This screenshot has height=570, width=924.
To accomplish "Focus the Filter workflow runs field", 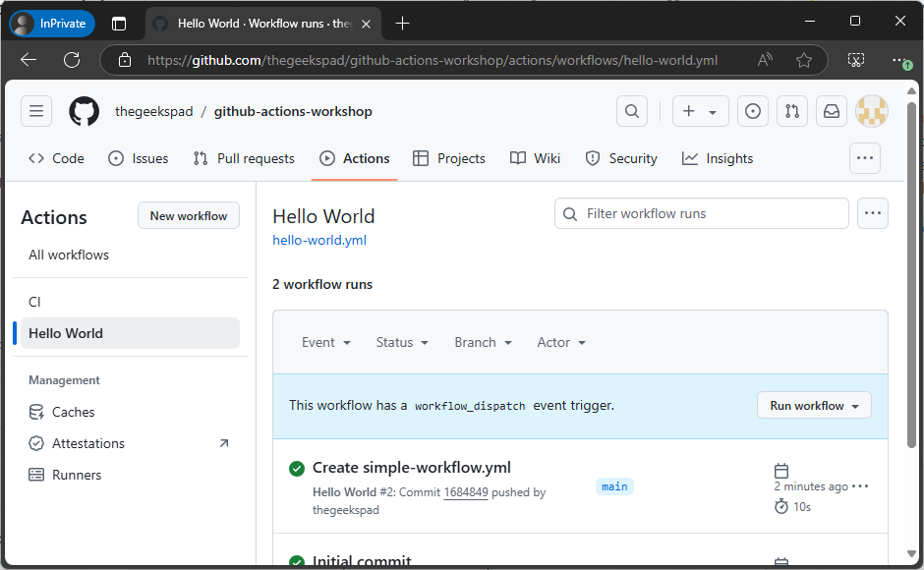I will [x=701, y=213].
